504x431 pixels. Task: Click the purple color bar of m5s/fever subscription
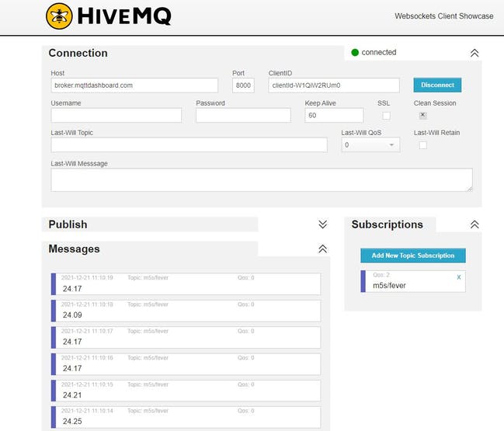pyautogui.click(x=363, y=281)
